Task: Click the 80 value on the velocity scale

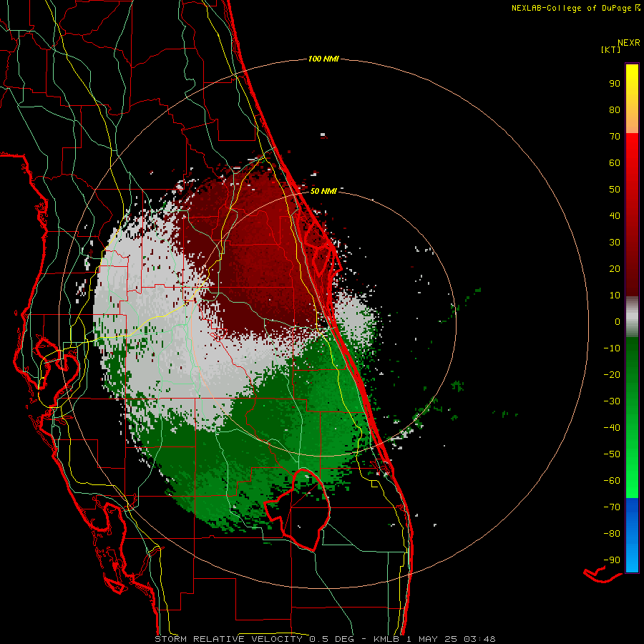Action: 615,110
